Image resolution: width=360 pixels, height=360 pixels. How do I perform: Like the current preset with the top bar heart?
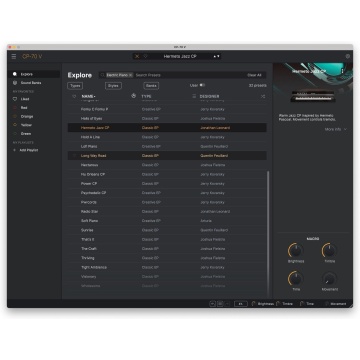(x=145, y=56)
